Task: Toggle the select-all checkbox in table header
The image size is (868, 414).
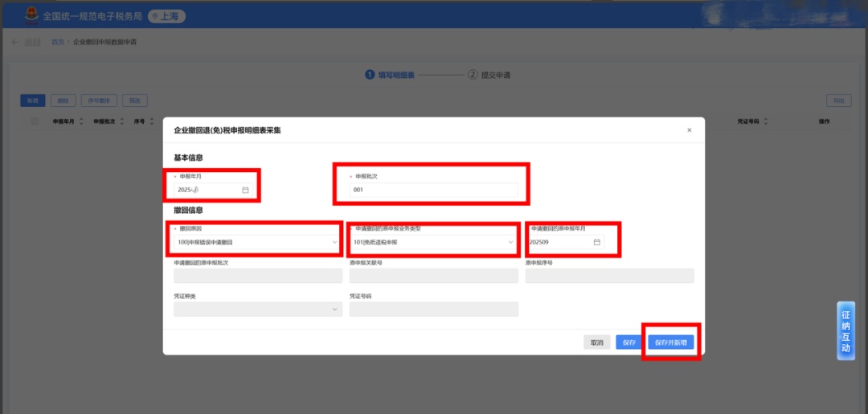Action: [35, 121]
